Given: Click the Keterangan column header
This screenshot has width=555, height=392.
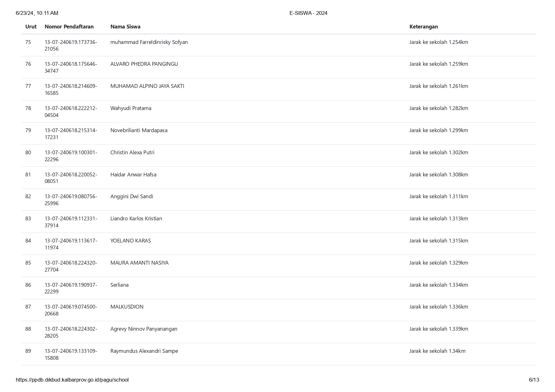Looking at the screenshot, I should 423,27.
